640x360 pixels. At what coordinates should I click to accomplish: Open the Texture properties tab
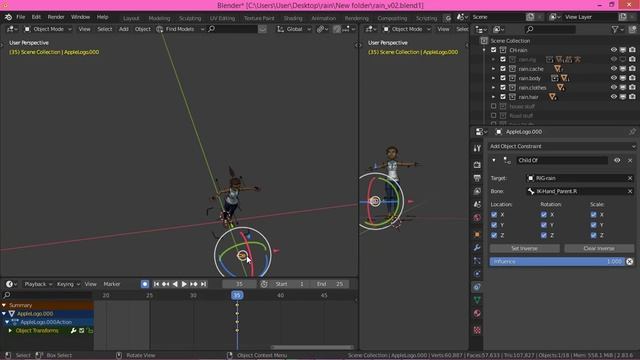(477, 330)
